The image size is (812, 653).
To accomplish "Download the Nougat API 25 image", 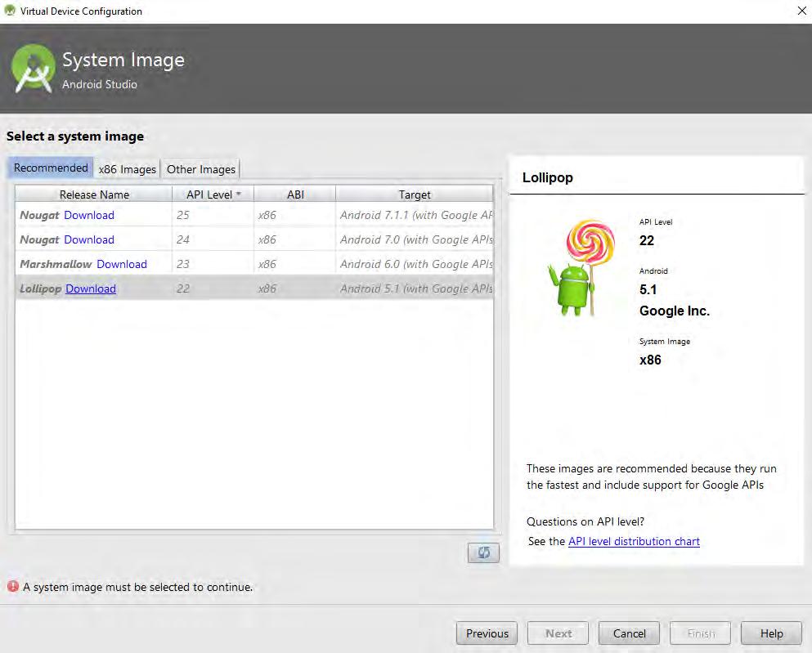I will click(x=89, y=215).
